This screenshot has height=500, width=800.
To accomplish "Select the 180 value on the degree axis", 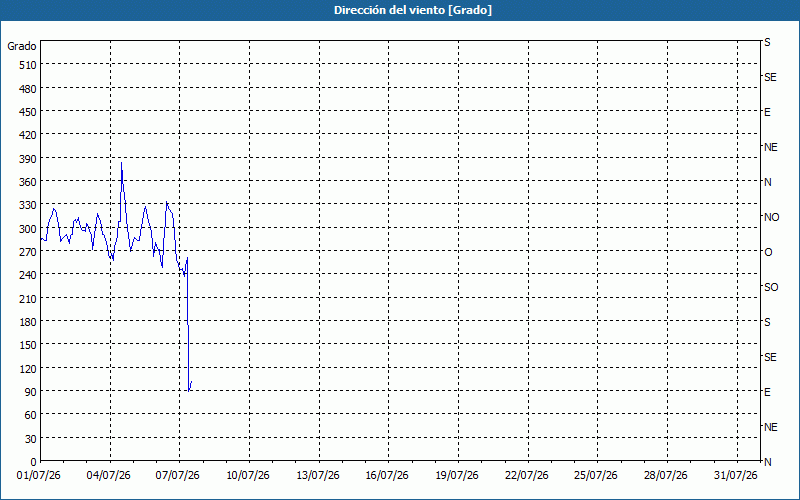I will pos(29,322).
